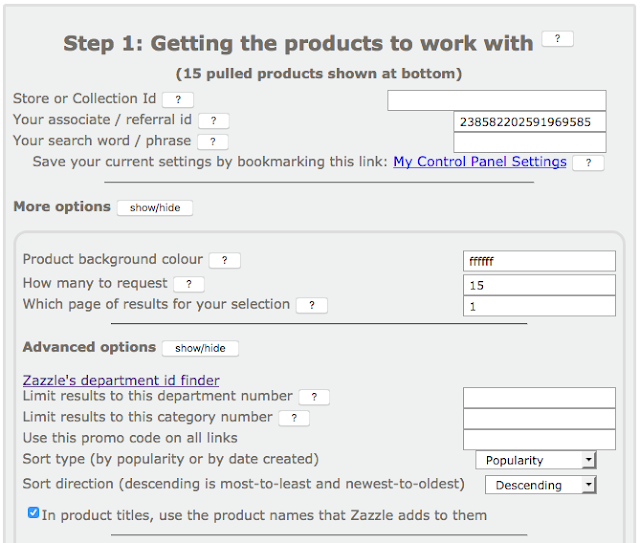Open help for Store or Collection Id
Screen dimensions: 640x543
point(178,99)
